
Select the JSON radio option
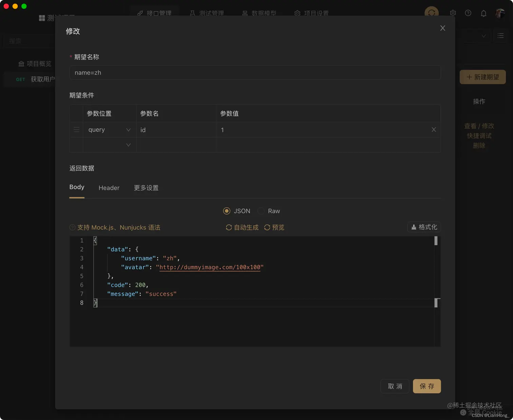[227, 211]
